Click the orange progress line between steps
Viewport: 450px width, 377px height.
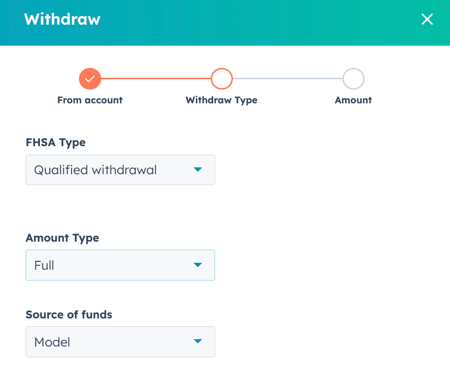pos(156,79)
